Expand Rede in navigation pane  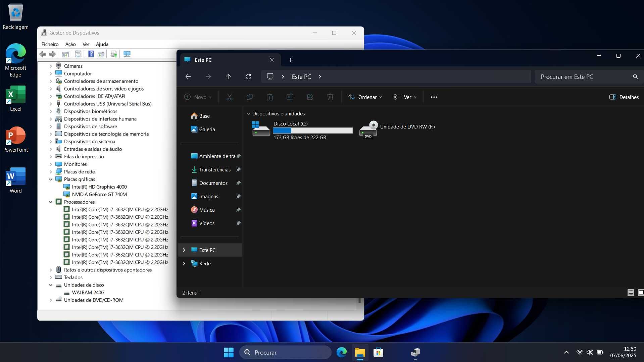[184, 263]
